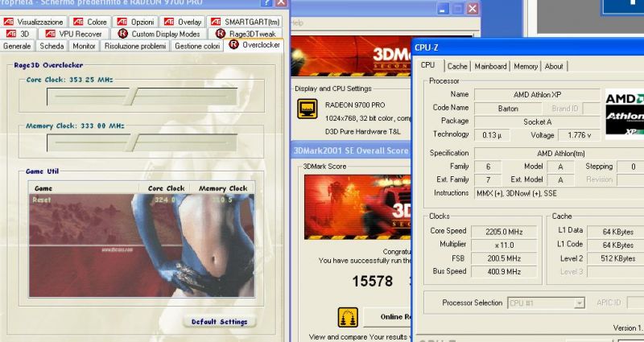Select the Reset row in Game Util
The image size is (644, 342).
[x=142, y=200]
